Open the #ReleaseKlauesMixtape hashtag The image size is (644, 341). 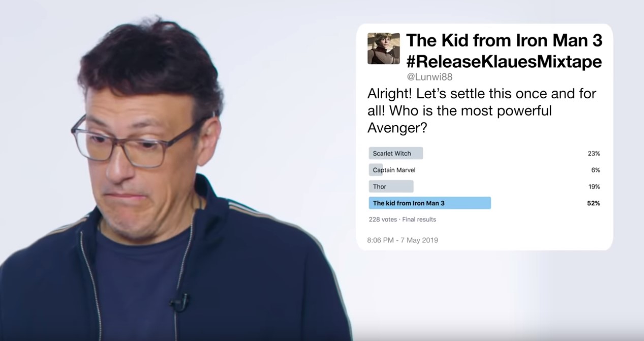click(x=504, y=62)
